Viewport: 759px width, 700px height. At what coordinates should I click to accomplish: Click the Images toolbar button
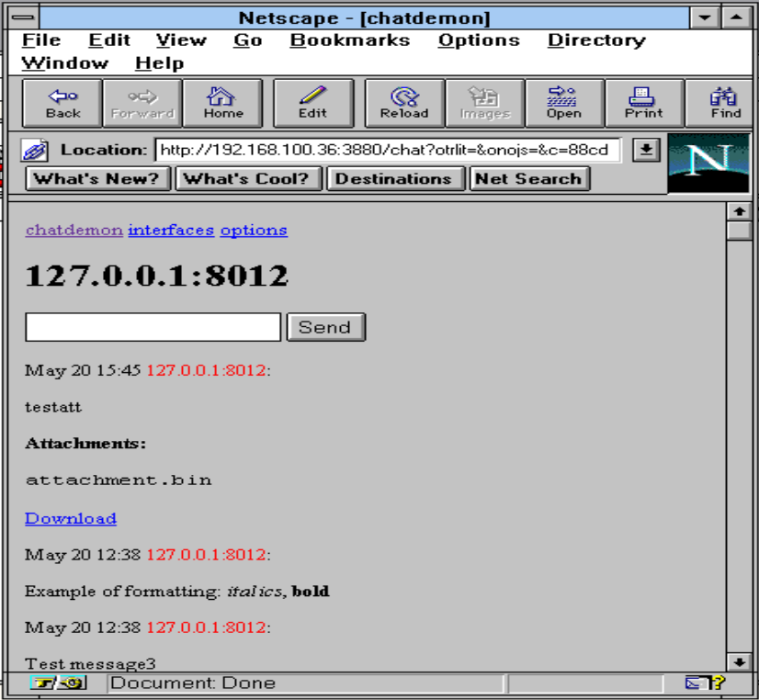pos(484,104)
